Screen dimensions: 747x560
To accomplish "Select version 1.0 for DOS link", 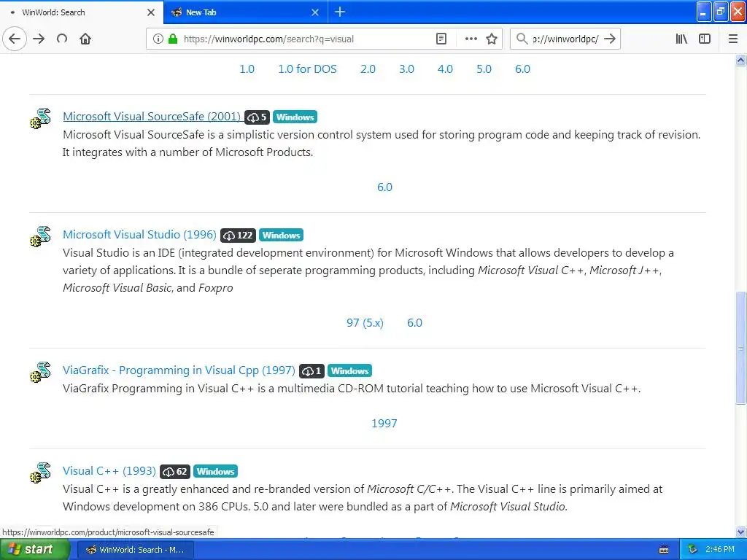I will click(x=307, y=69).
